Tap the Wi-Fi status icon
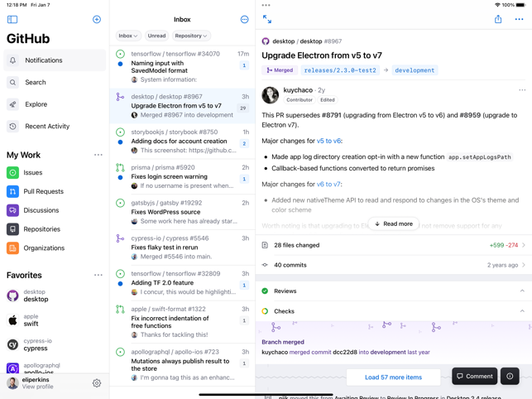This screenshot has width=532, height=399. [x=497, y=5]
